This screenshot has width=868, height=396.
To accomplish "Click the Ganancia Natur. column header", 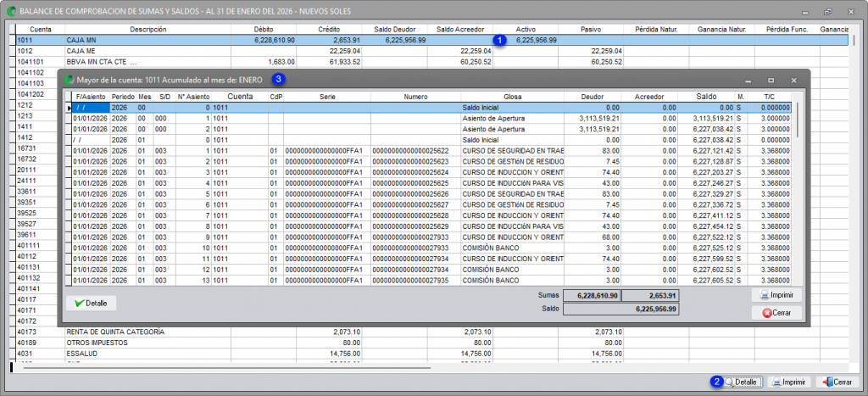I will pos(722,29).
